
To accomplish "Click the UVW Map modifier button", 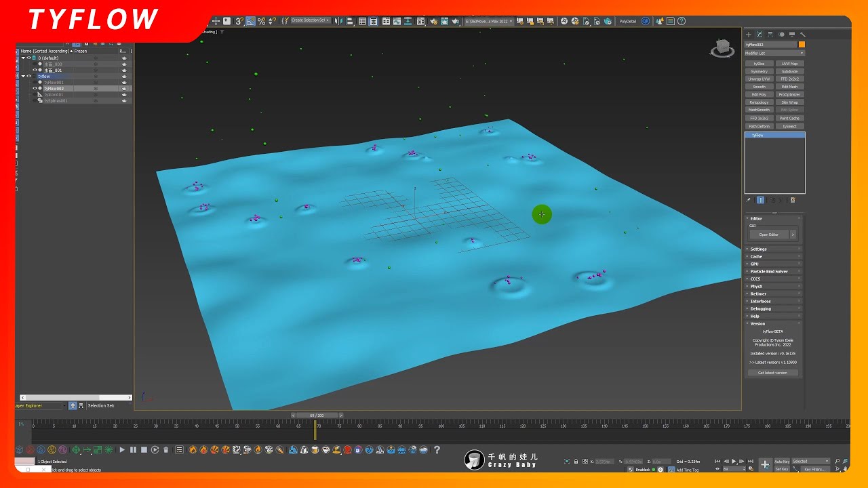I will tap(789, 64).
